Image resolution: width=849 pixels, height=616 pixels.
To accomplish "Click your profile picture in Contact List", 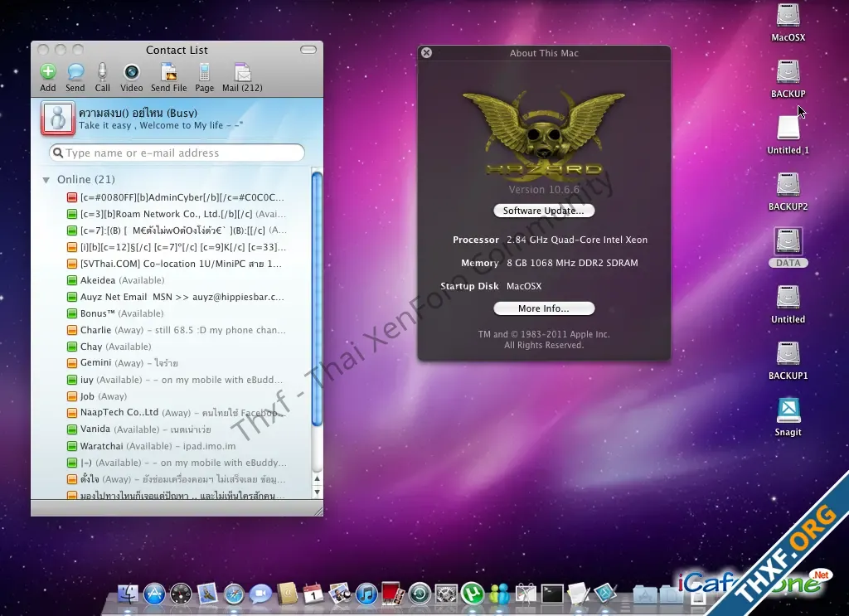I will click(57, 118).
